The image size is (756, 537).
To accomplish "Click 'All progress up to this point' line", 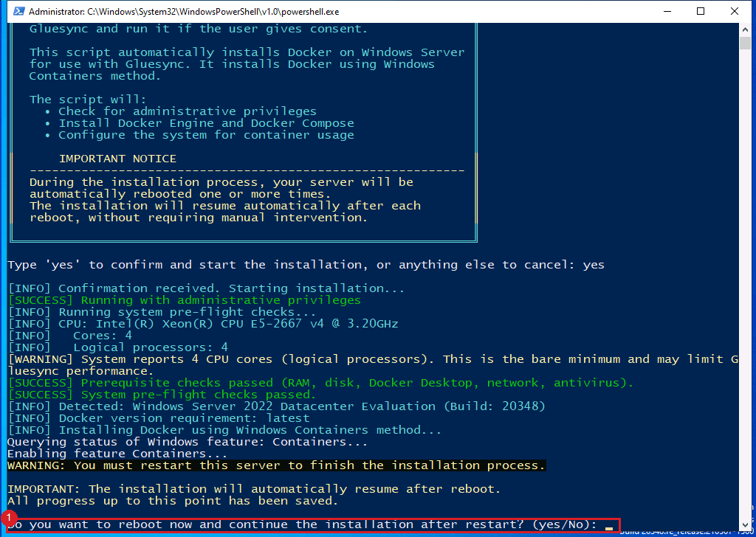I will point(173,501).
